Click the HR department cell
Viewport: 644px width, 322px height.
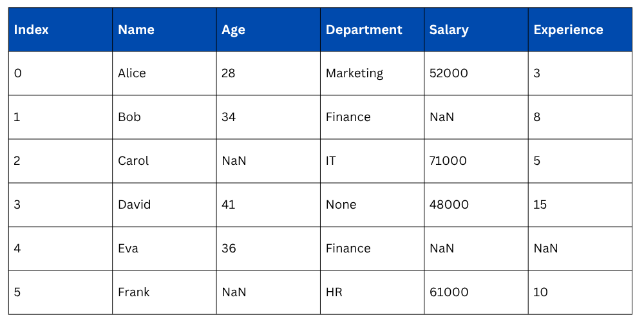pos(334,292)
